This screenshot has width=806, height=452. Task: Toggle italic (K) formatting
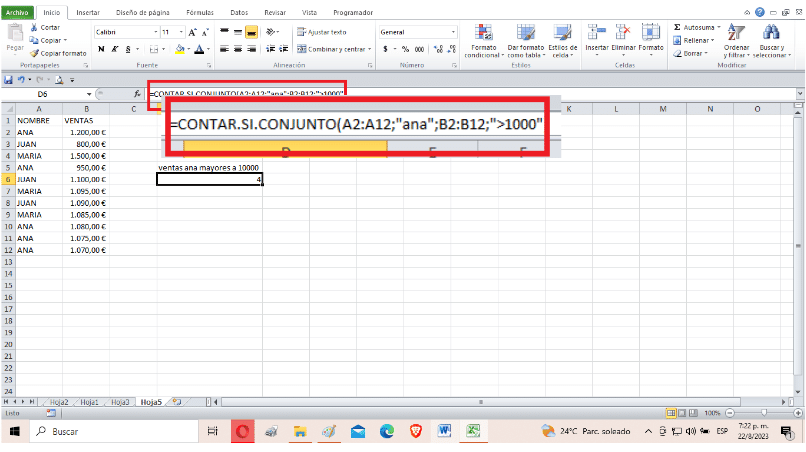click(x=114, y=48)
